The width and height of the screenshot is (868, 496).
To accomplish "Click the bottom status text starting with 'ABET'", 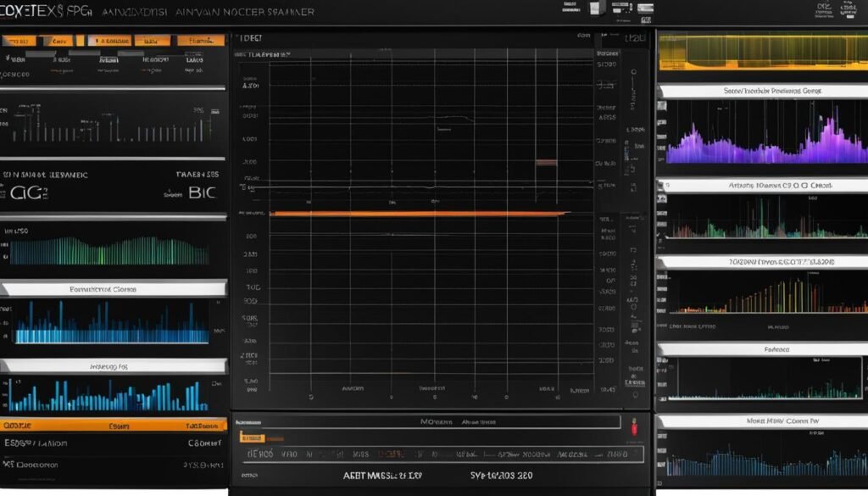I will pos(382,476).
